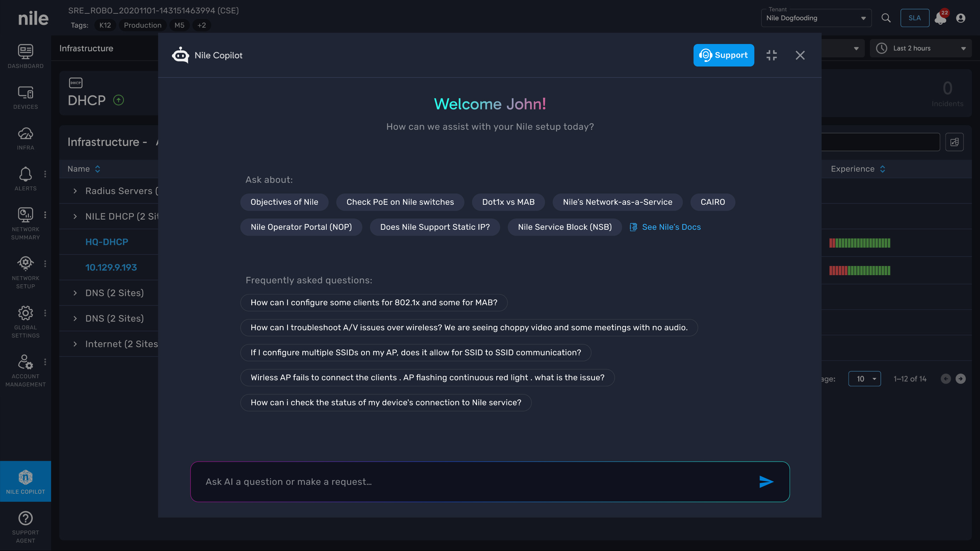The width and height of the screenshot is (980, 551).
Task: Click the Support button
Action: [724, 55]
